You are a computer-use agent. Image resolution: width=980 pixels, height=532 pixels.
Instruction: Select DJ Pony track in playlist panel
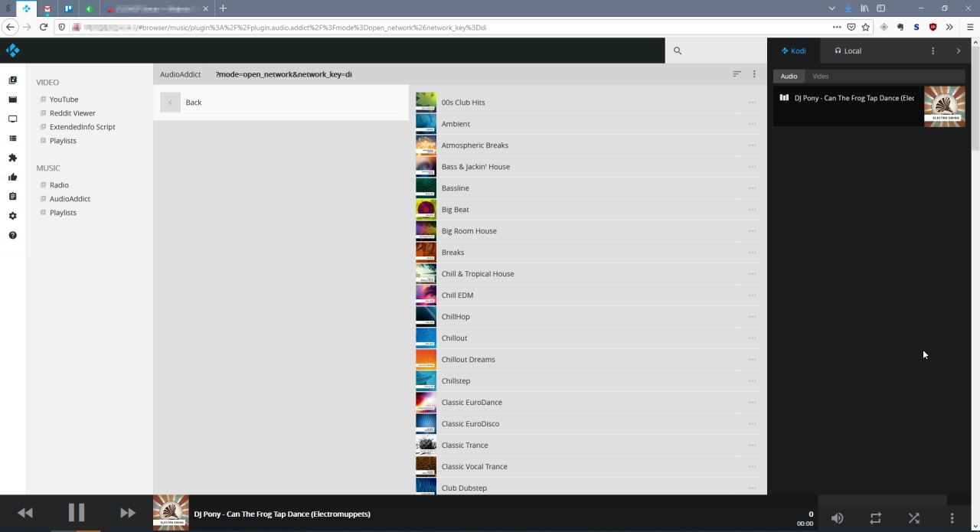click(x=854, y=98)
